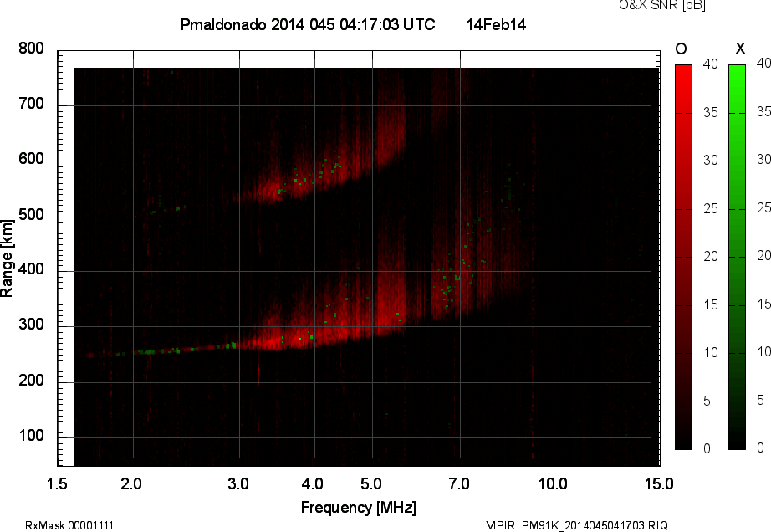The width and height of the screenshot is (771, 532).
Task: Click the 800 range axis tick label
Action: 31,49
